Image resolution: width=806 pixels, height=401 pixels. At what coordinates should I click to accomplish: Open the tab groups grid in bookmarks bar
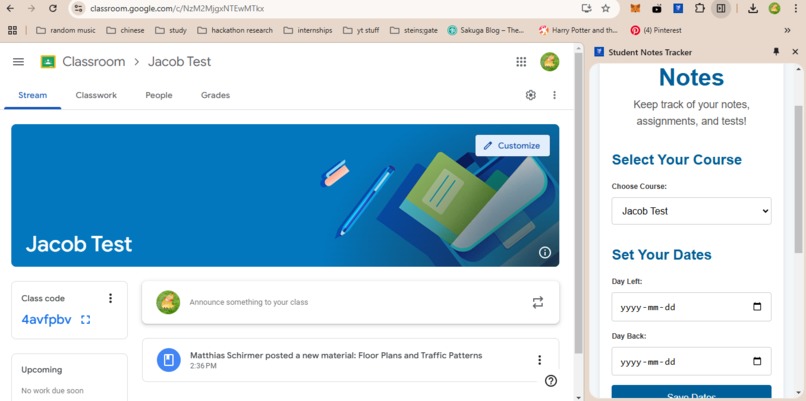pos(12,30)
